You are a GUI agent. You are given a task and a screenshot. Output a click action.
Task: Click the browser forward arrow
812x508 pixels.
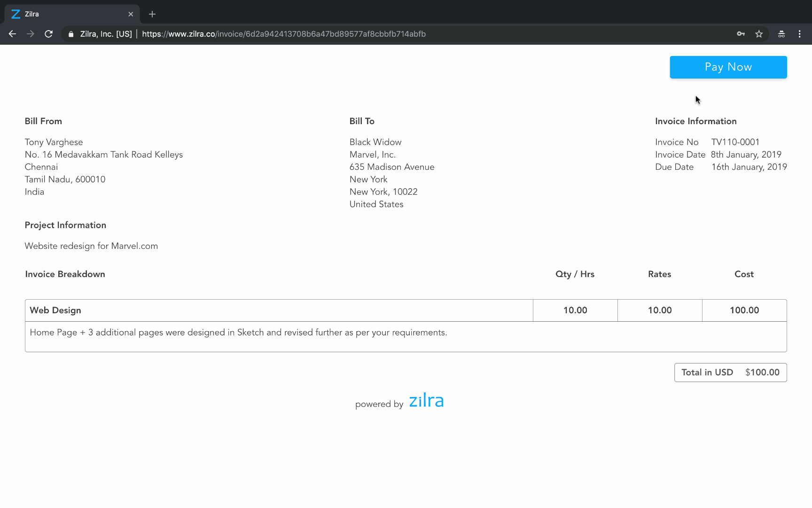coord(31,34)
